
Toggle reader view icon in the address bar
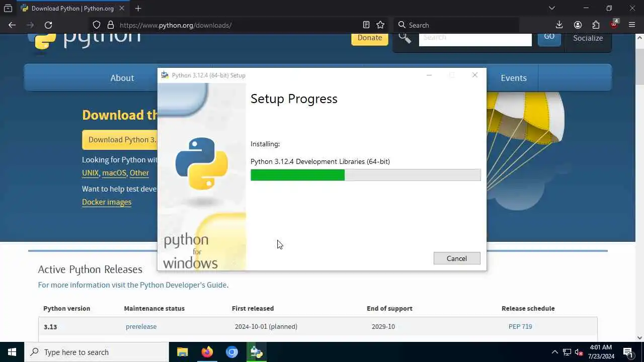(x=366, y=25)
